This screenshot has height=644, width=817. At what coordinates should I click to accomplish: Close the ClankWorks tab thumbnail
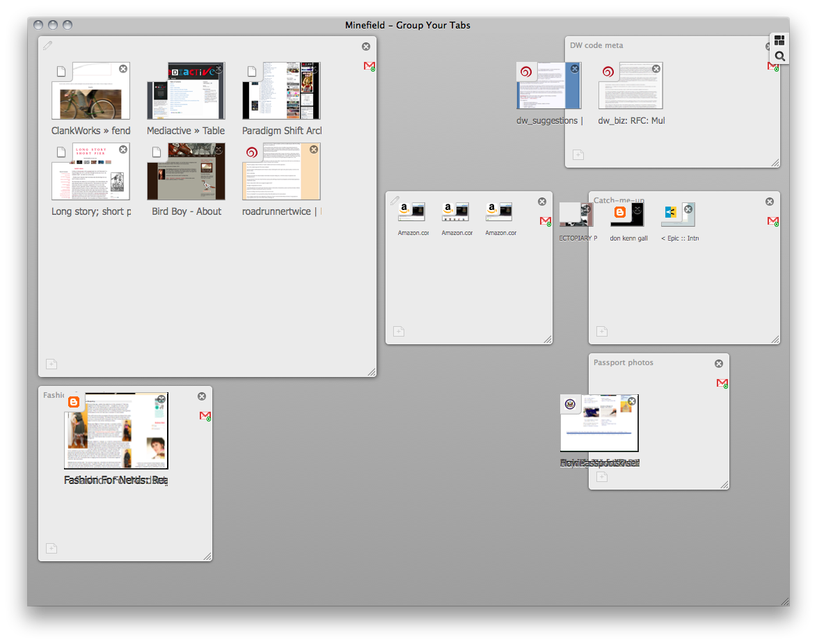click(123, 69)
